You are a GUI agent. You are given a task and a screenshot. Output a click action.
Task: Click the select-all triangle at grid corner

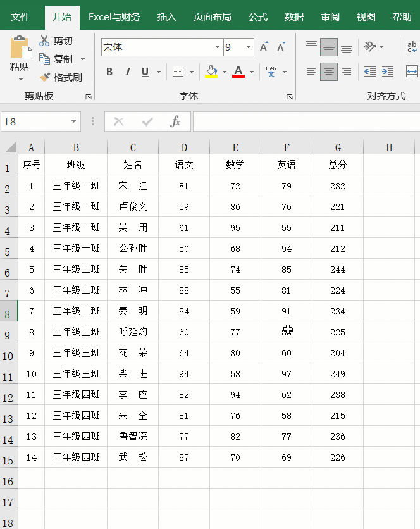pyautogui.click(x=10, y=147)
